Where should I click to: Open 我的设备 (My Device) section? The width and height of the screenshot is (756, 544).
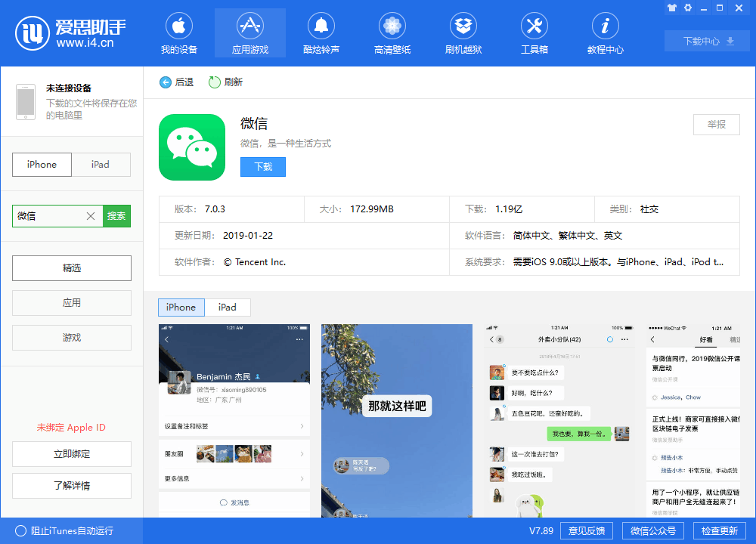179,33
